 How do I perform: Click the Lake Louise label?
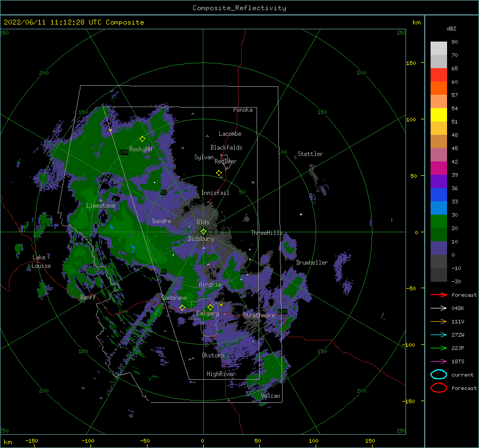click(41, 262)
